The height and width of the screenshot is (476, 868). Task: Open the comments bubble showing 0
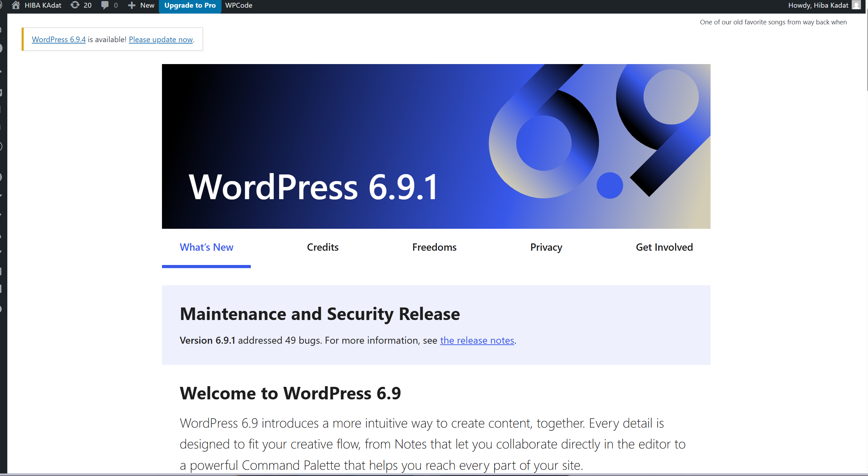click(109, 6)
